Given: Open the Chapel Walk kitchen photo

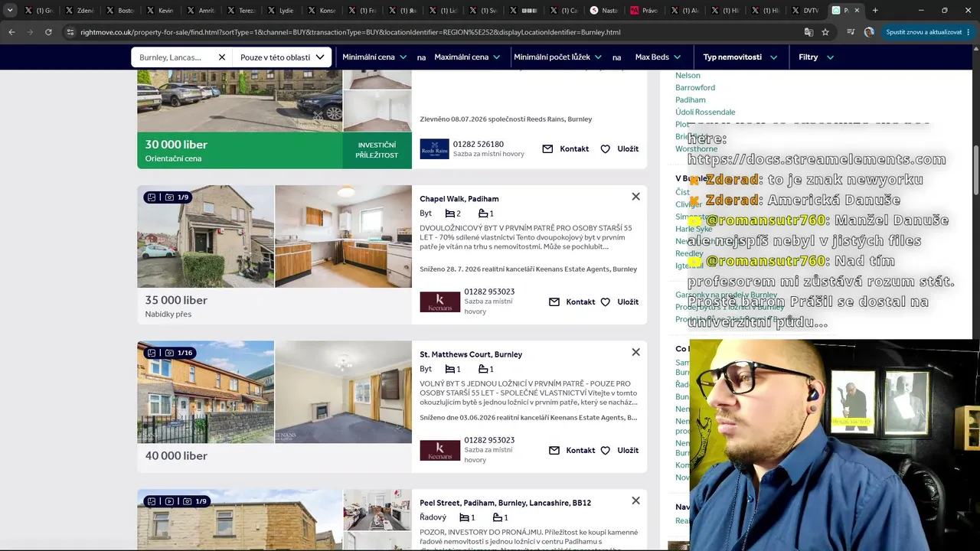Looking at the screenshot, I should (x=343, y=236).
